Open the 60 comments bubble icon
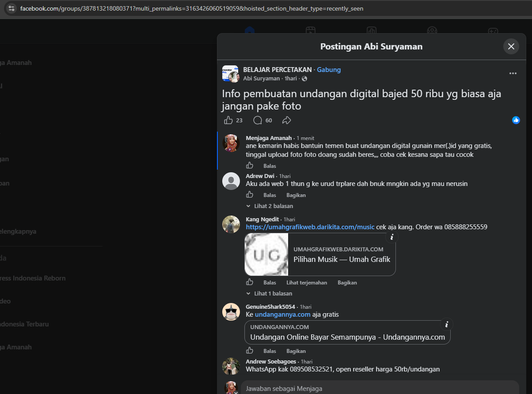 pos(258,120)
